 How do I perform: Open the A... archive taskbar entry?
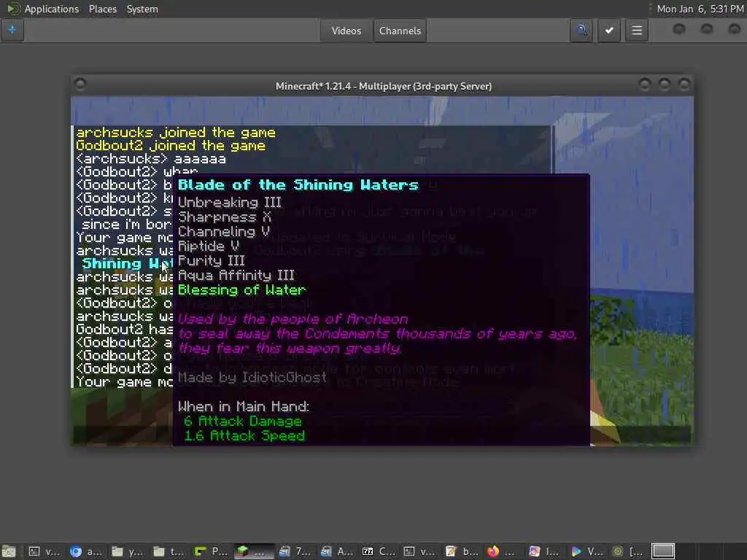336,551
